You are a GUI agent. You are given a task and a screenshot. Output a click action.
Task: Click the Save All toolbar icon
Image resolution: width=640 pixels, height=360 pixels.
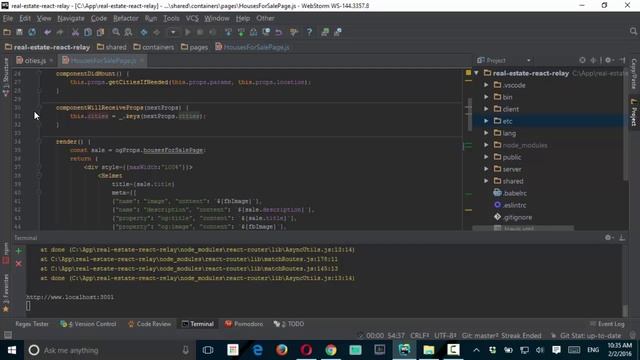click(19, 32)
